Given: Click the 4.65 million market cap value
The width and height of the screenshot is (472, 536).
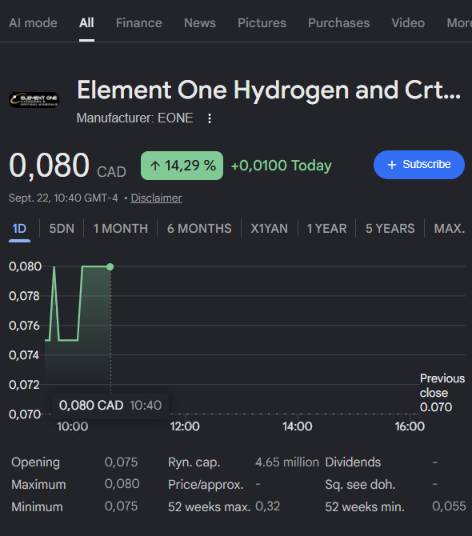Looking at the screenshot, I should 287,462.
